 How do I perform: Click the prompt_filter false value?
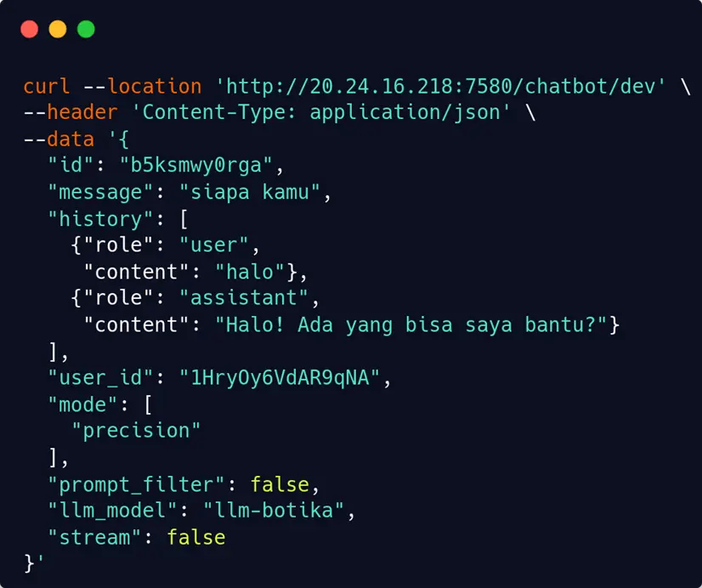pyautogui.click(x=280, y=484)
